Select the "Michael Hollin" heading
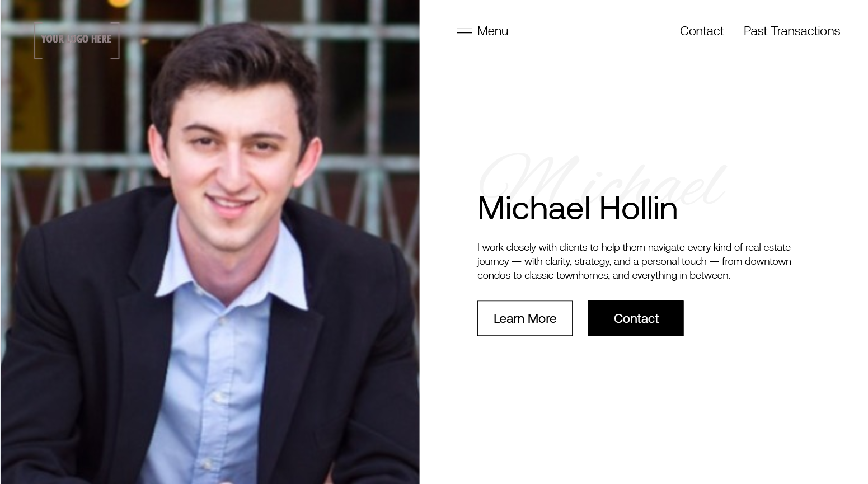The width and height of the screenshot is (868, 484). (x=577, y=208)
